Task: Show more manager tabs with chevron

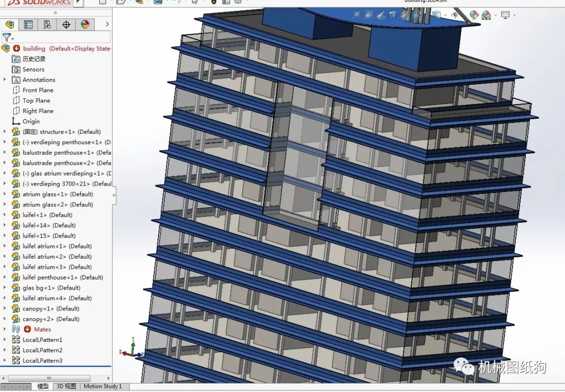Action: point(107,24)
